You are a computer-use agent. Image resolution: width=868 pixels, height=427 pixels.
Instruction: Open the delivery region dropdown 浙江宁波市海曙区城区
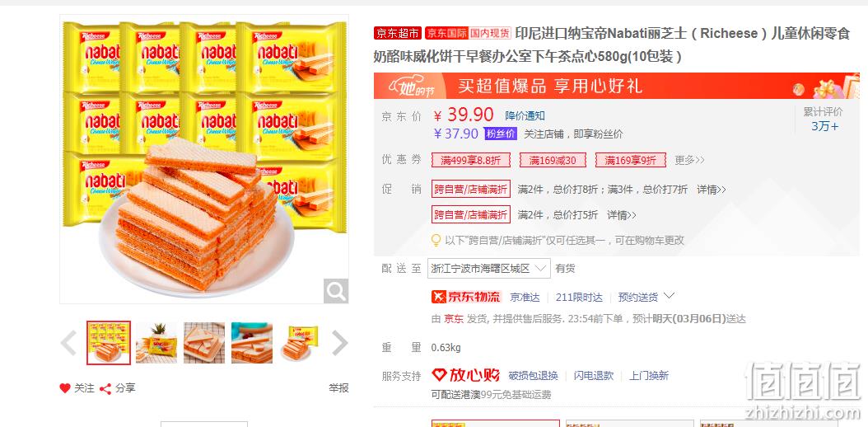tap(489, 269)
